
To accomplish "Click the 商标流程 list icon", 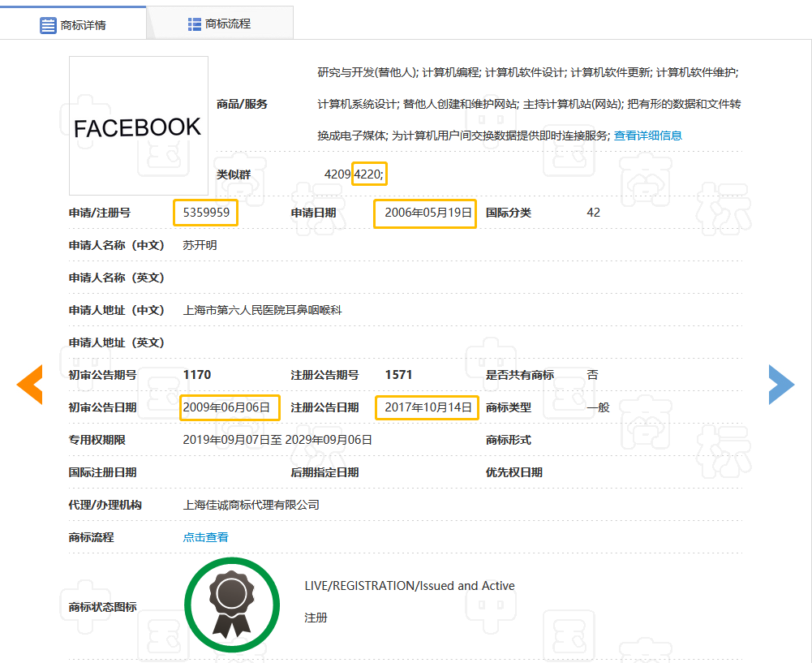I will point(195,24).
